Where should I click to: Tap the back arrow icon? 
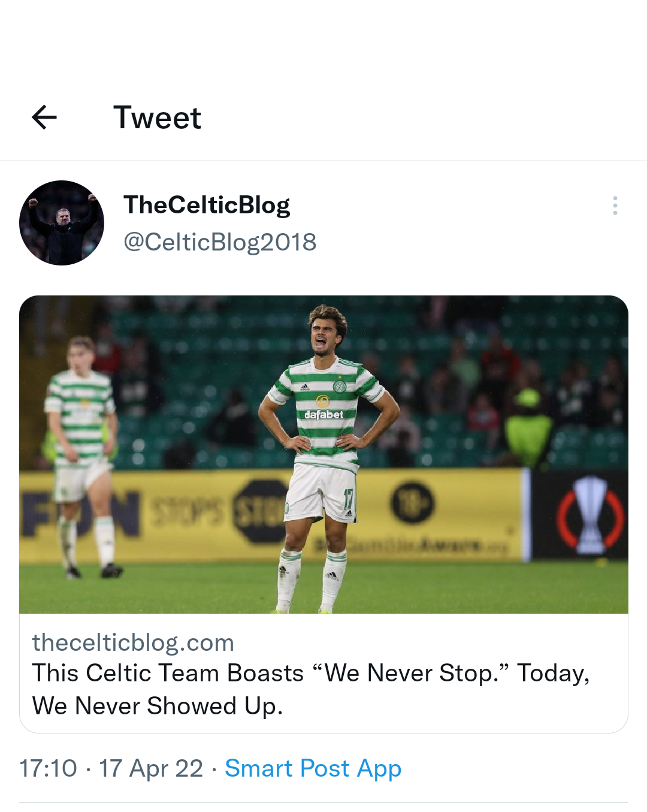pyautogui.click(x=44, y=117)
